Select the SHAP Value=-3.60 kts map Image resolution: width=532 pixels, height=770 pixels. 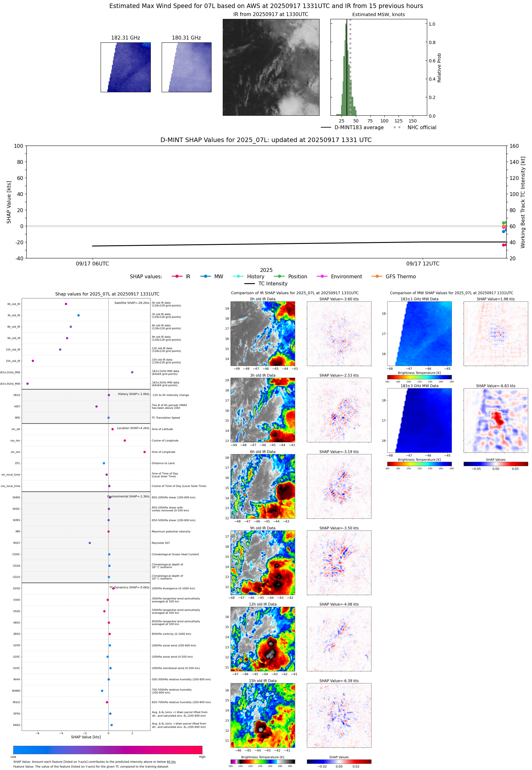339,334
